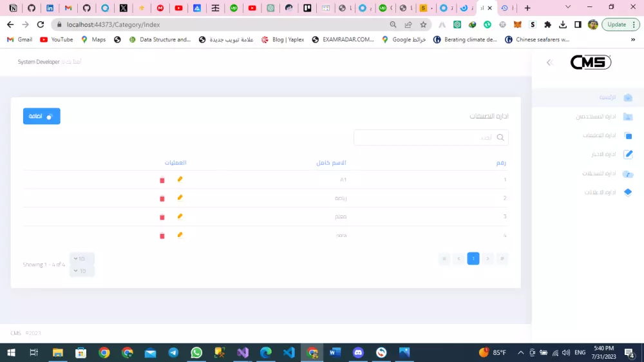The width and height of the screenshot is (644, 362).
Task: Go to pagination page 1
Action: point(473,258)
